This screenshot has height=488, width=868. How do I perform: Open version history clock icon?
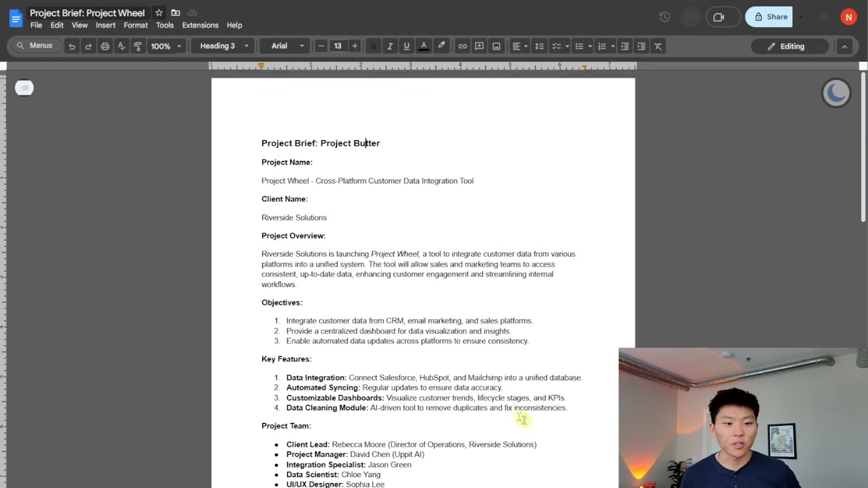pos(665,17)
